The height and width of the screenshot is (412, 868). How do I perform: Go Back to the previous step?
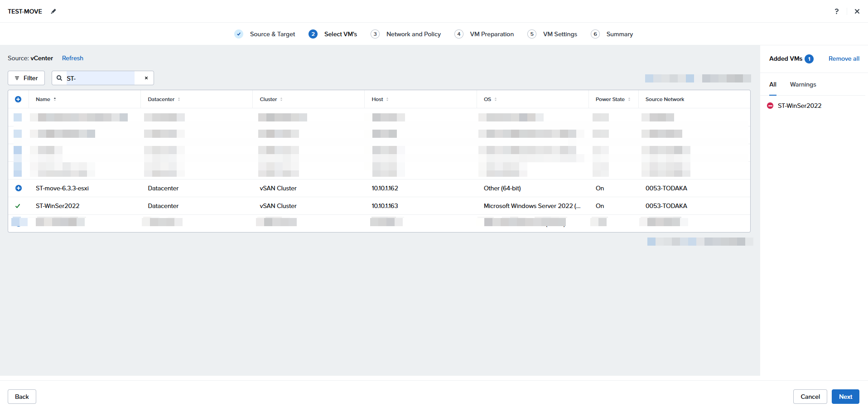click(x=22, y=397)
